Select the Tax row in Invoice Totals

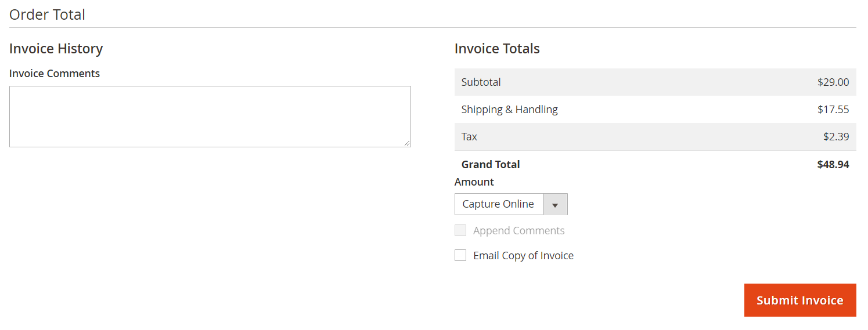[655, 137]
